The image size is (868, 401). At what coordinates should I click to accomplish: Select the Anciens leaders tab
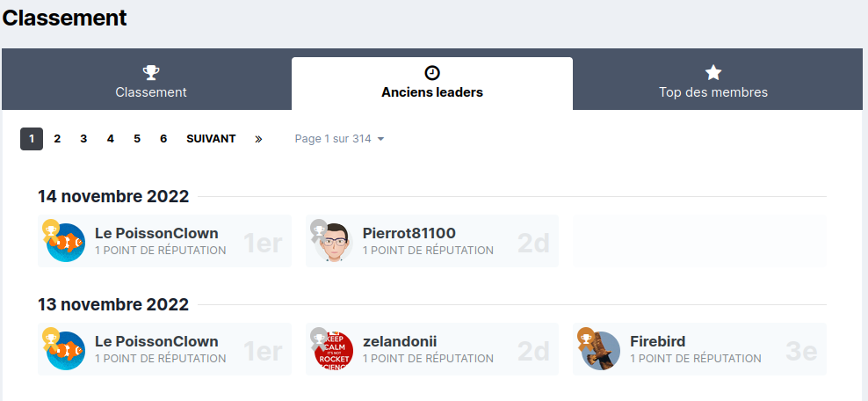point(431,84)
